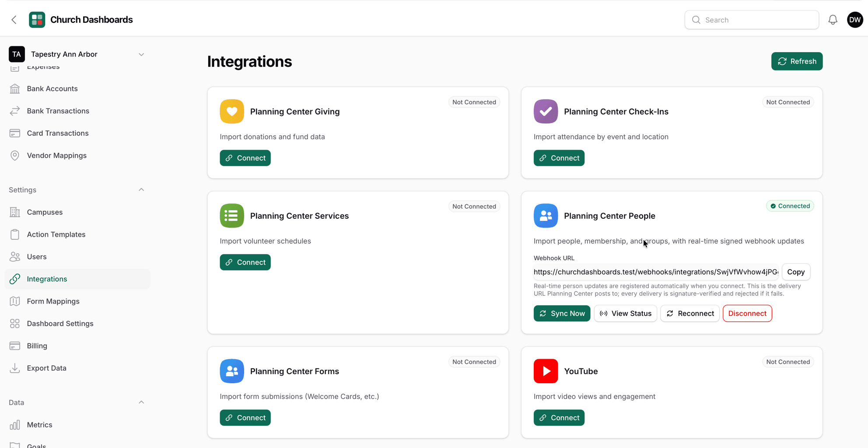This screenshot has height=448, width=868.
Task: Click the Planning Center Check-Ins checkmark icon
Action: [x=546, y=111]
